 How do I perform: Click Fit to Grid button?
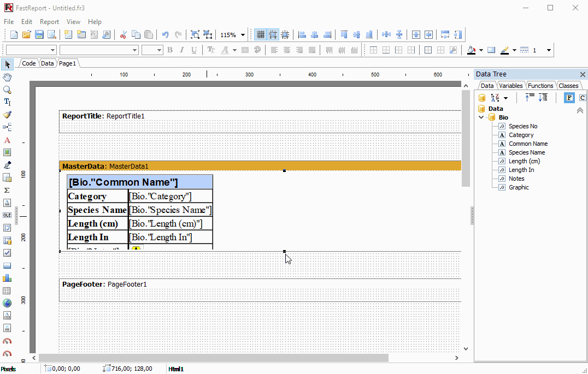pyautogui.click(x=285, y=35)
